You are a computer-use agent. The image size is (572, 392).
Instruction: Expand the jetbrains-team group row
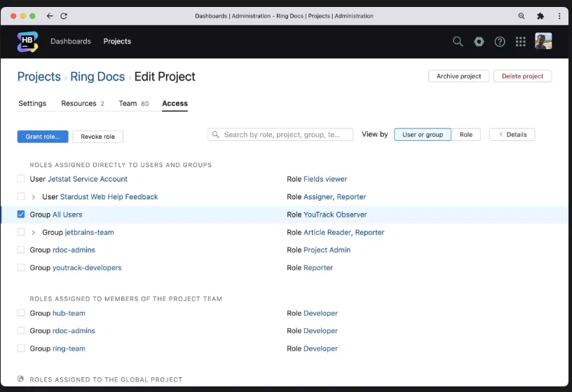point(33,233)
